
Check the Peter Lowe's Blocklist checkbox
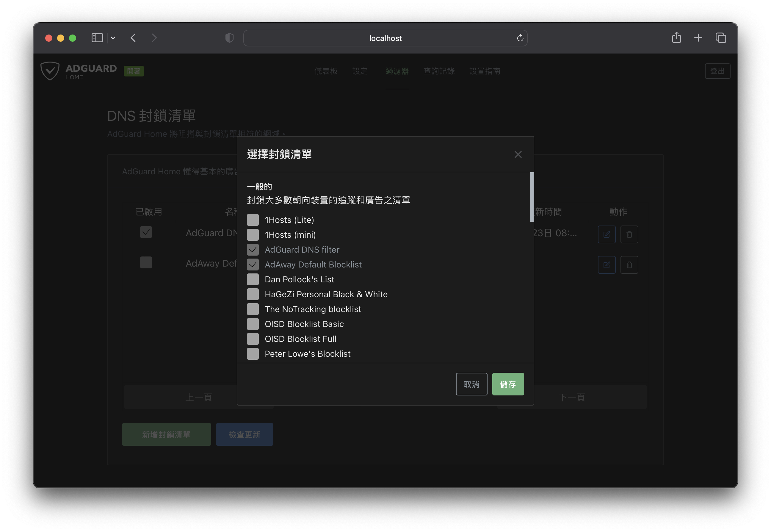click(253, 354)
